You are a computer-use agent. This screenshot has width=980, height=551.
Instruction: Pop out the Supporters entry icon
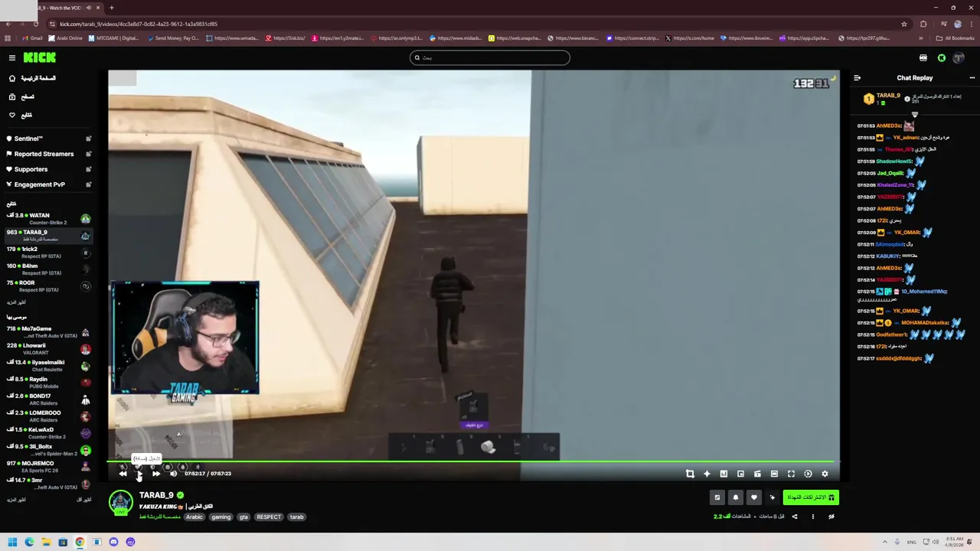pyautogui.click(x=88, y=169)
